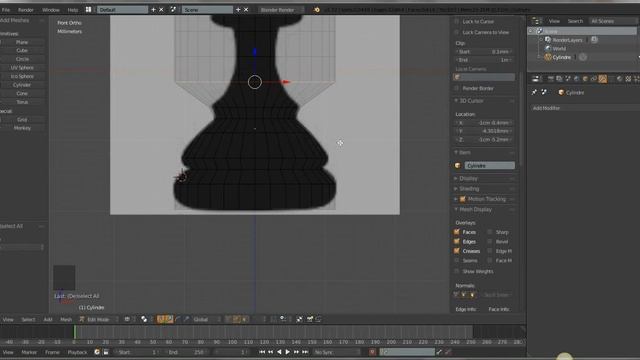Open the outliner View menu
Screen dimensions: 640x360
(554, 21)
